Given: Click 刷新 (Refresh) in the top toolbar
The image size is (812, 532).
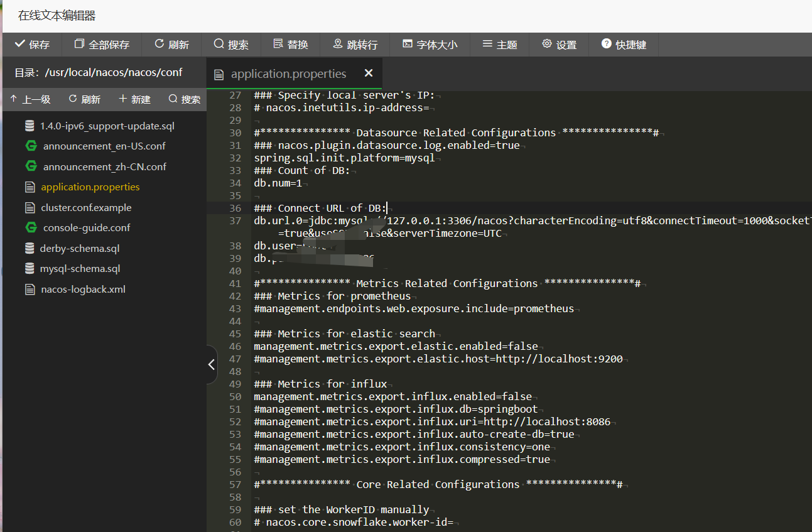Looking at the screenshot, I should click(x=171, y=45).
